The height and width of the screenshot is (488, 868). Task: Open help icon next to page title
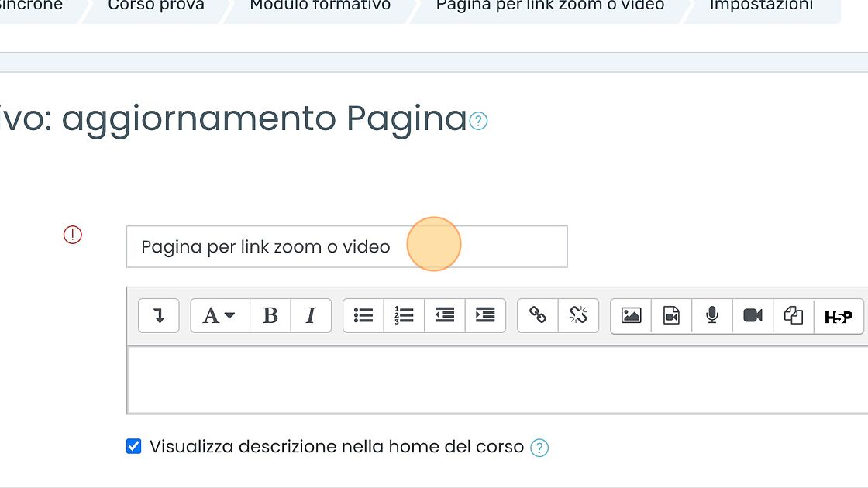(478, 121)
